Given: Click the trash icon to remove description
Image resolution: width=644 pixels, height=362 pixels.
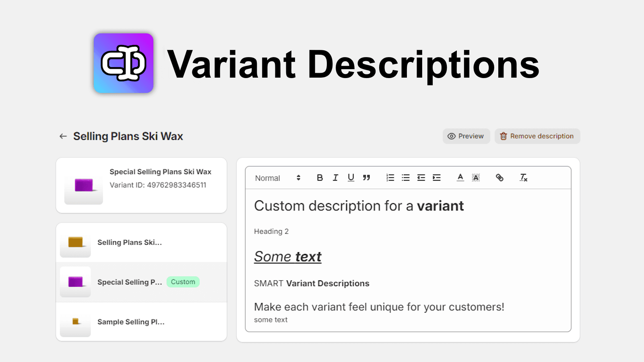Looking at the screenshot, I should [503, 136].
